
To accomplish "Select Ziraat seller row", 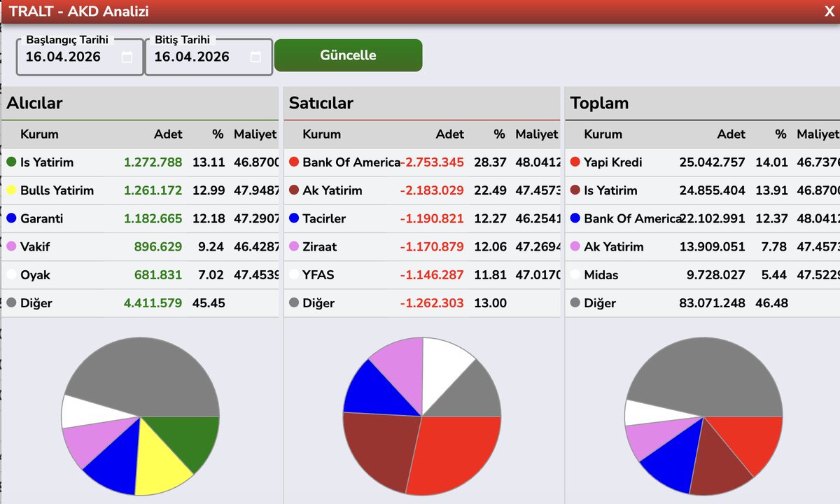I will (422, 246).
